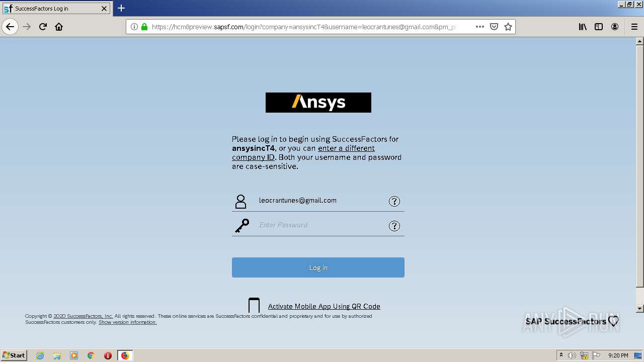
Task: Focus the Enter Password field
Action: point(318,225)
